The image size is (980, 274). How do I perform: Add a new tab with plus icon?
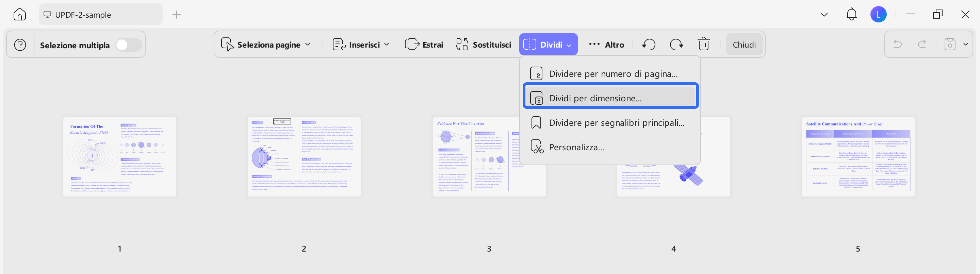[x=177, y=15]
